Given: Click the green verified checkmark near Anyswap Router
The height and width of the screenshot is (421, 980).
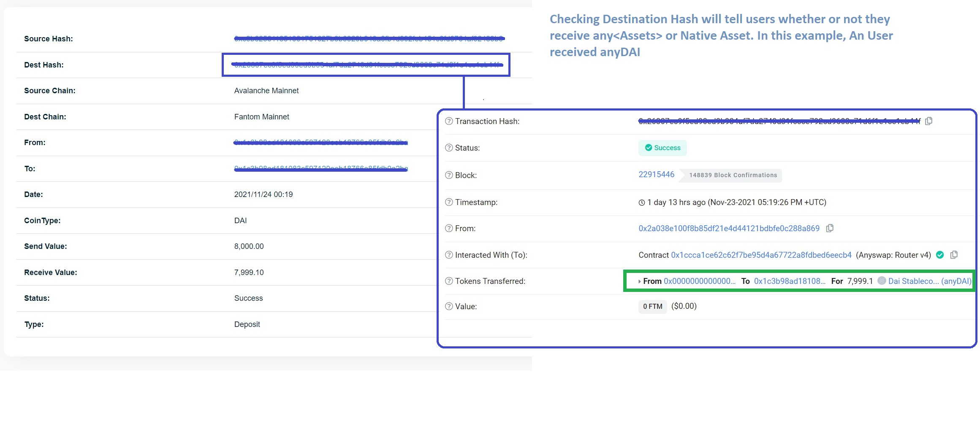Looking at the screenshot, I should pos(940,255).
